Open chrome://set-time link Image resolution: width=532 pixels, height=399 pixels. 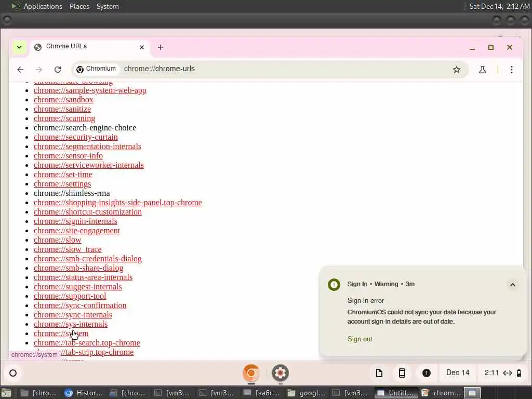[x=63, y=175]
